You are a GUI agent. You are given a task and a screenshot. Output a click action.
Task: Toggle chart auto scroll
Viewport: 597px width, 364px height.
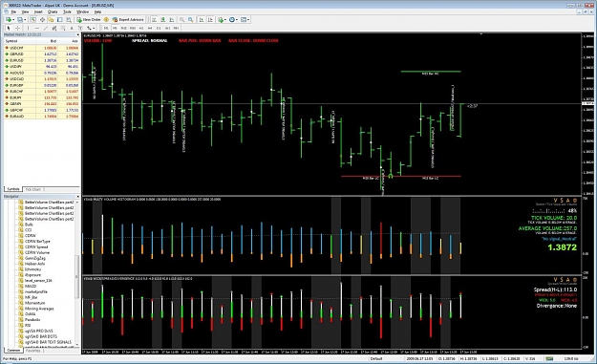tap(201, 19)
